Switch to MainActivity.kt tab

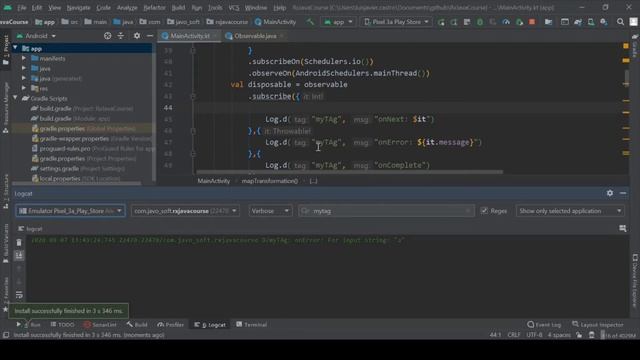click(x=190, y=36)
